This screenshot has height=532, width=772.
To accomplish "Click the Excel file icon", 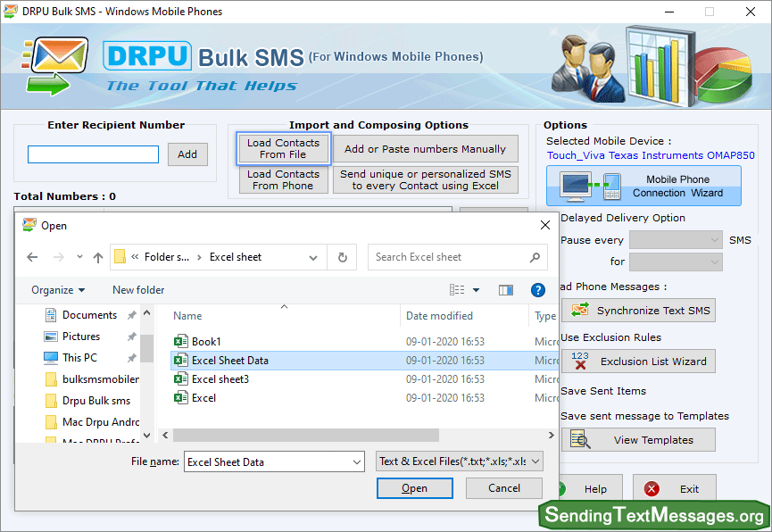I will click(181, 397).
